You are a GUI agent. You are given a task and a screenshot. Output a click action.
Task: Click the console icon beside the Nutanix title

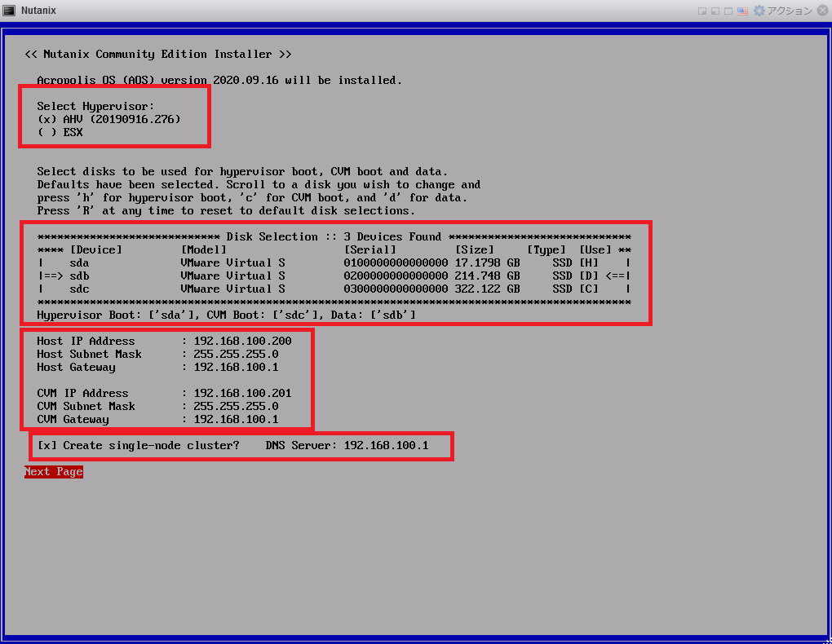tap(9, 10)
